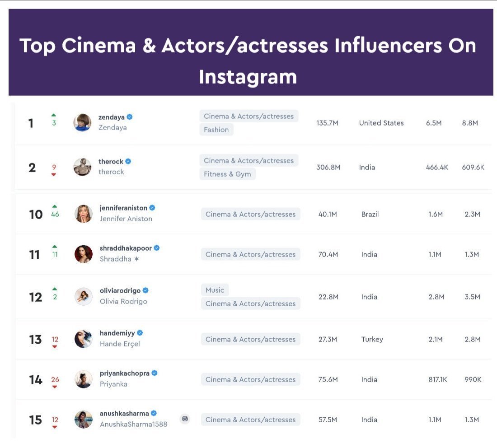Open therock's profile avatar
The image size is (497, 448).
click(x=82, y=167)
